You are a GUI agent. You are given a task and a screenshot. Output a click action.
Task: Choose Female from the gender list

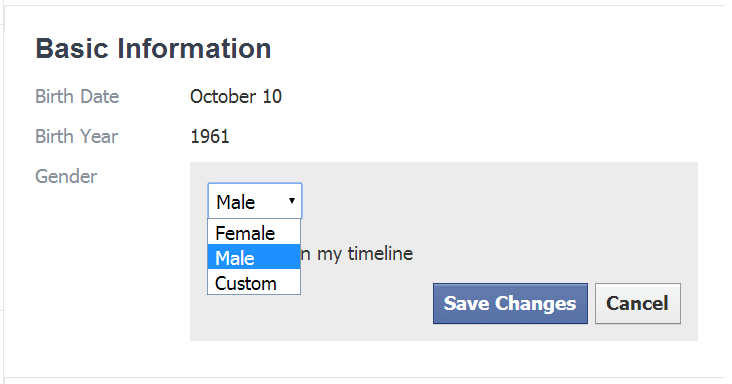(x=254, y=232)
